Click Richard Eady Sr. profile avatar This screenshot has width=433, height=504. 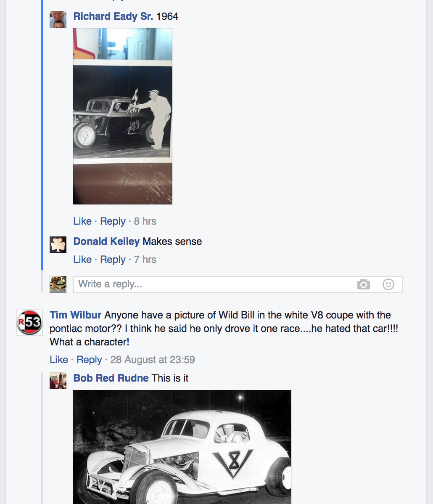click(x=58, y=19)
